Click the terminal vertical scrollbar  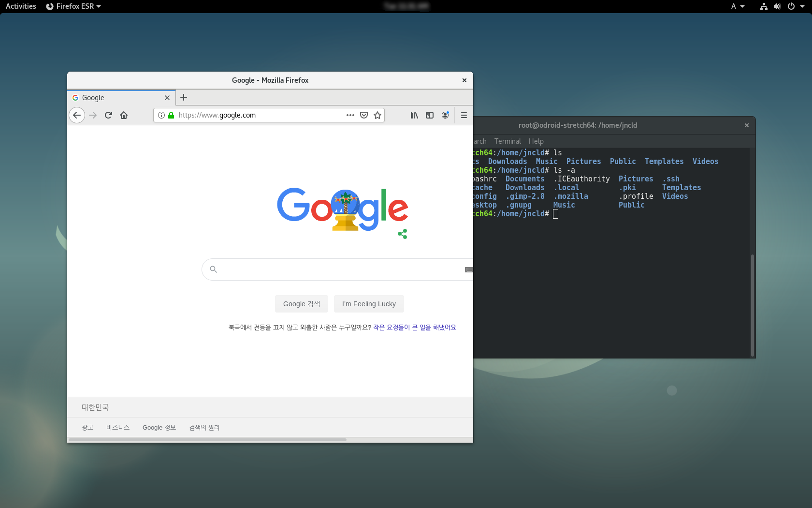pos(752,305)
